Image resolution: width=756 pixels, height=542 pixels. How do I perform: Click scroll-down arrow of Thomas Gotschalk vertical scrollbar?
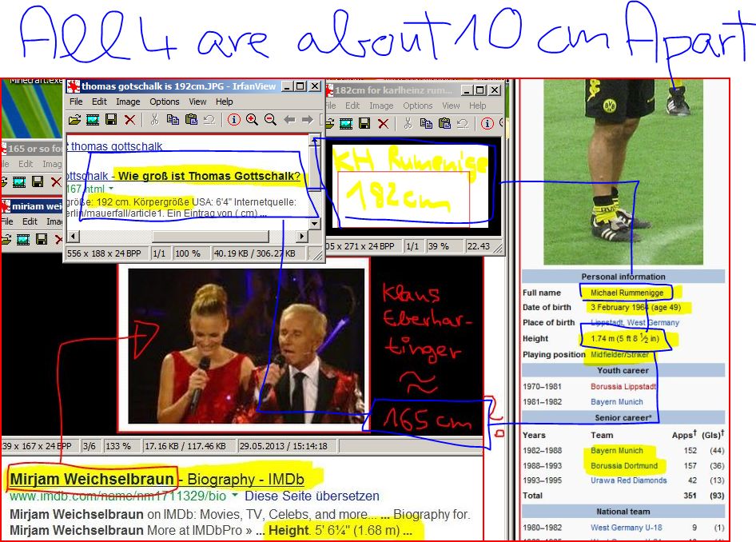point(315,224)
